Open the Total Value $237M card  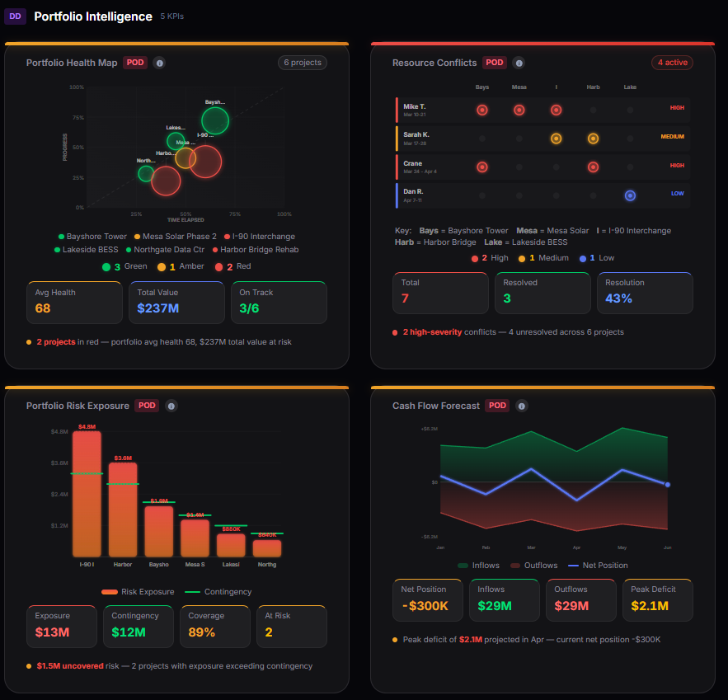click(177, 303)
